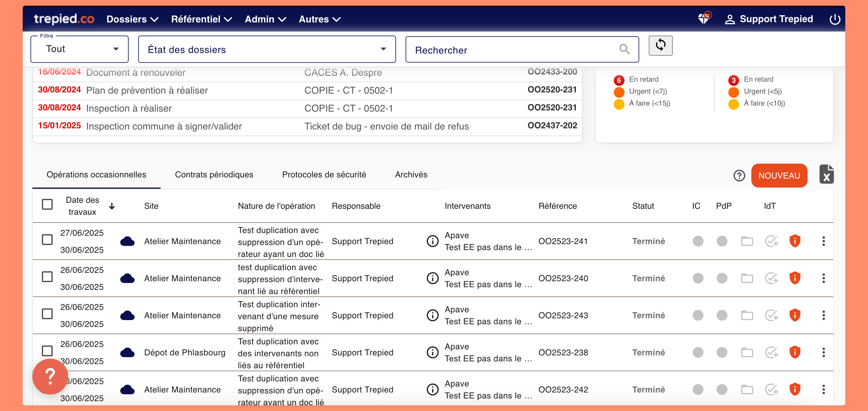Expand the Autres menu
This screenshot has width=868, height=411.
[319, 19]
